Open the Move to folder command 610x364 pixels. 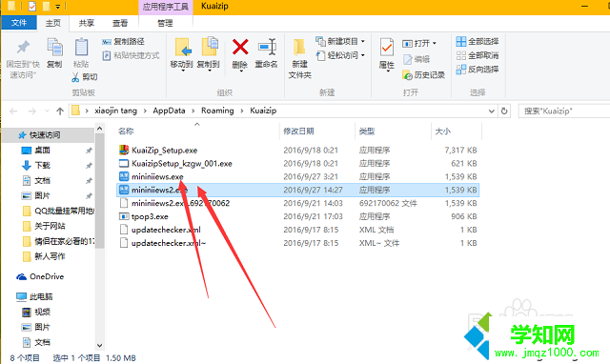(182, 53)
